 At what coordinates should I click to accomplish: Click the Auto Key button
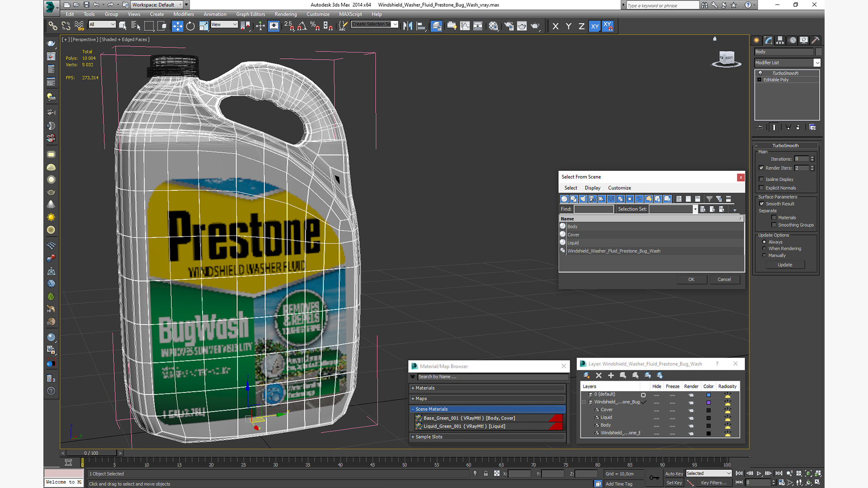[x=674, y=474]
